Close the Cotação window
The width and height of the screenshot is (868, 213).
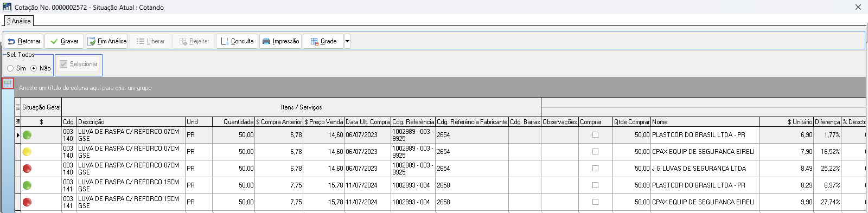click(858, 7)
